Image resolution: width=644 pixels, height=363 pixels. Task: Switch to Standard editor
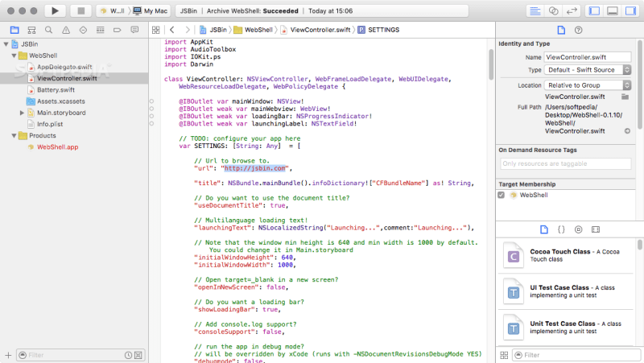click(x=535, y=11)
